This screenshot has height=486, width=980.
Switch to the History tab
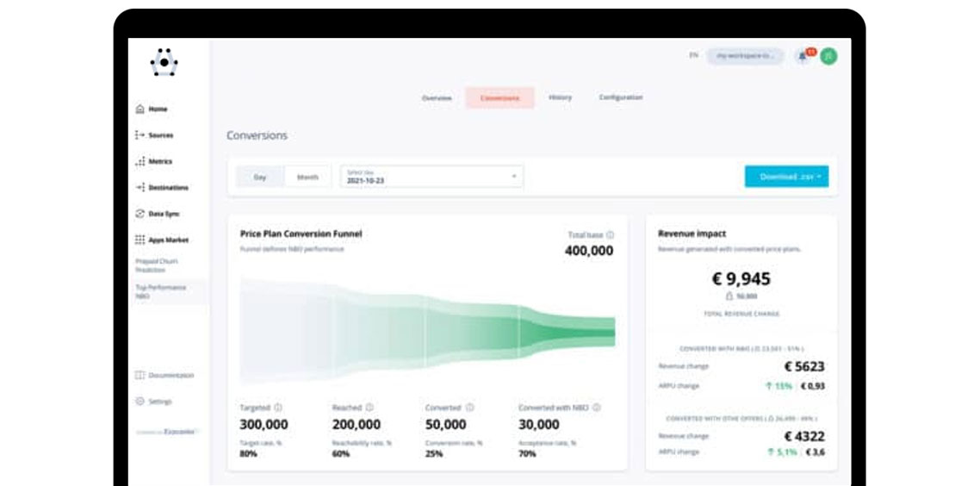click(560, 97)
